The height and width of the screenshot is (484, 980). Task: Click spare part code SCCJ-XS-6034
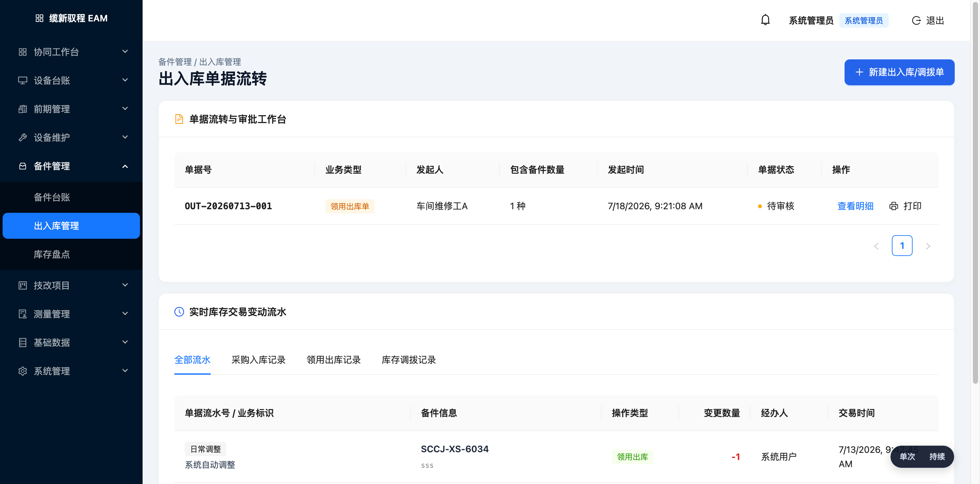click(455, 449)
